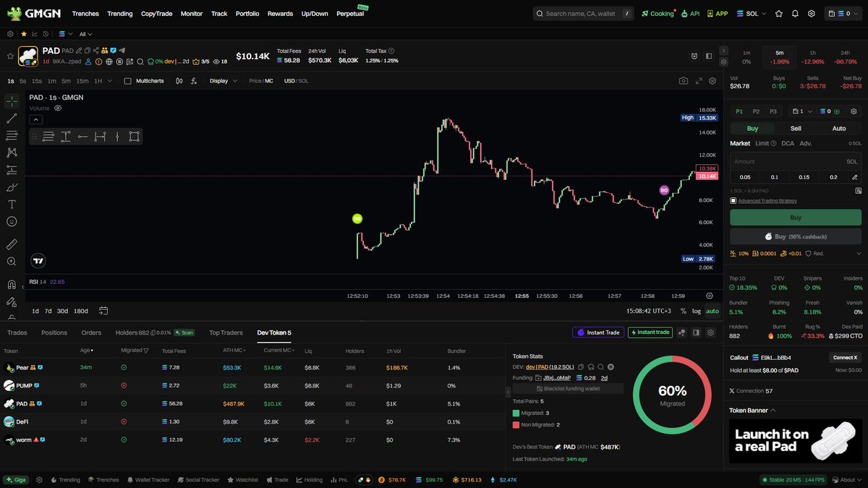Screen dimensions: 868x488
Task: Enable the magnet snap tool
Action: click(x=12, y=284)
